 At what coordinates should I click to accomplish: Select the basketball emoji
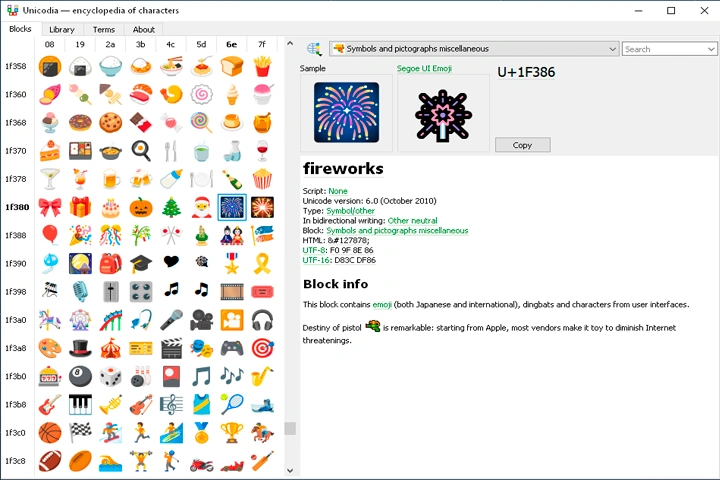click(50, 433)
